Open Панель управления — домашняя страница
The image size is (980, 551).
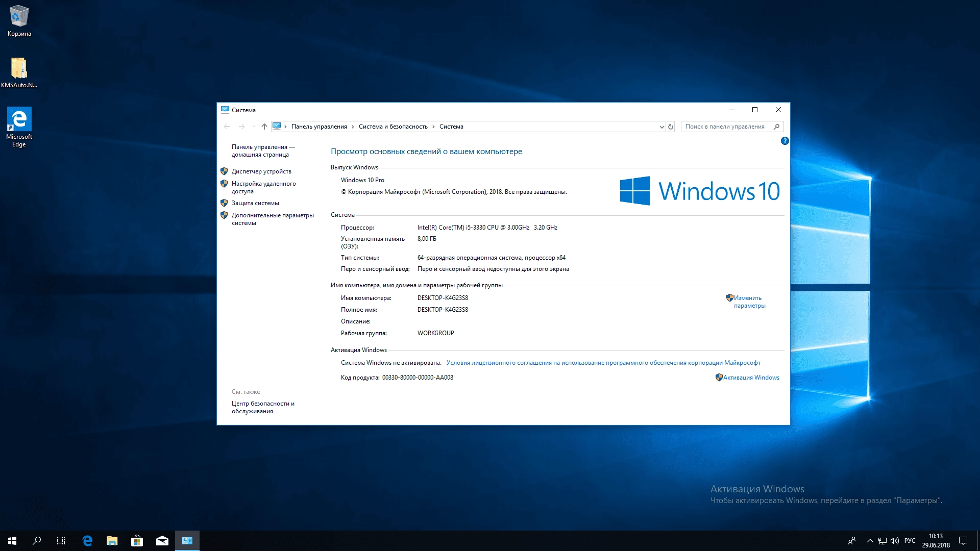263,151
